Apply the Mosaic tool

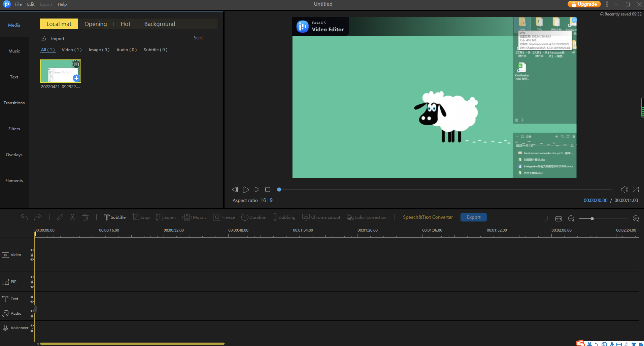click(x=194, y=217)
